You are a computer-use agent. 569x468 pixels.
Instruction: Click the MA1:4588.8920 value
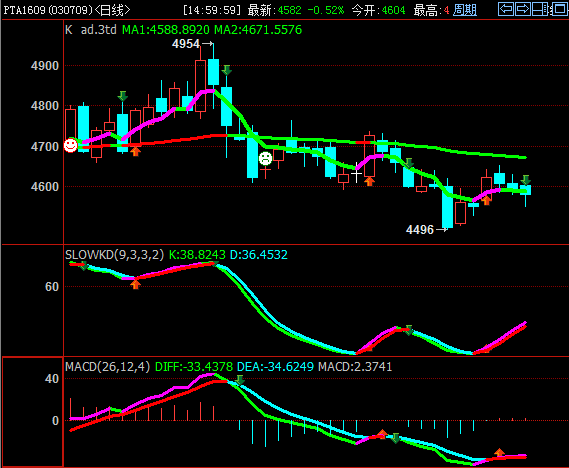coord(166,29)
